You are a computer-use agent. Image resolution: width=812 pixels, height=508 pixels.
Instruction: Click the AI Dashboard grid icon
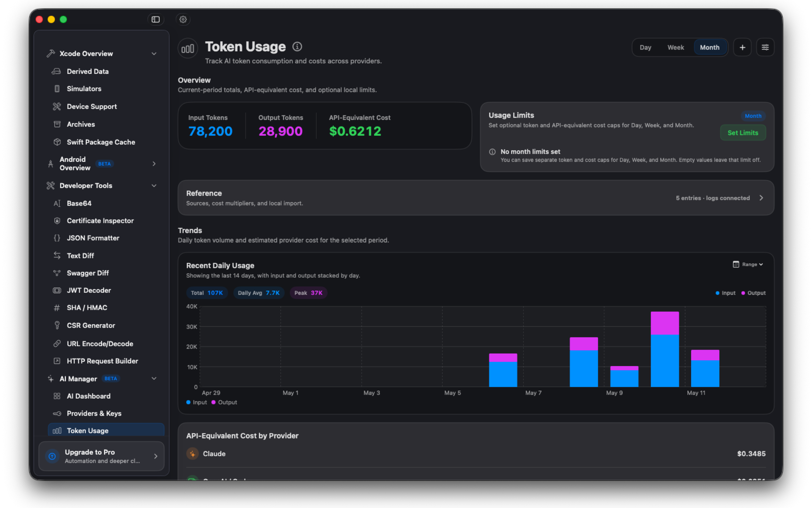pos(57,396)
